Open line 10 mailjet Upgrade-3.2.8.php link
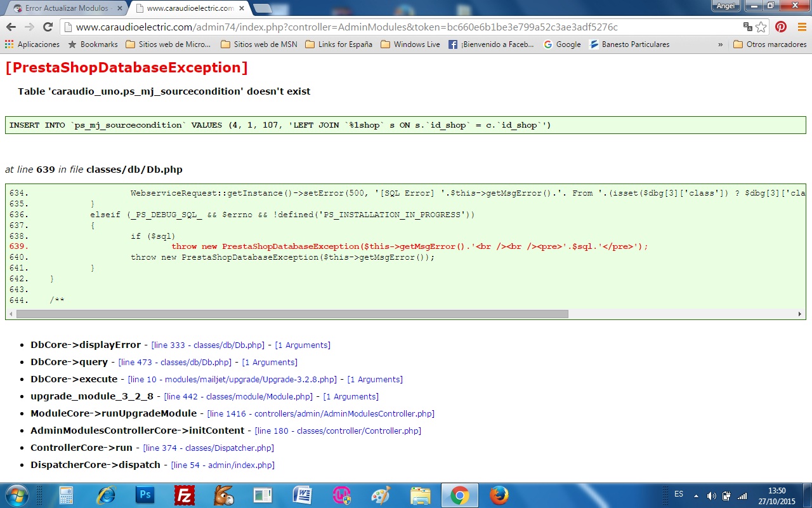 click(x=232, y=379)
